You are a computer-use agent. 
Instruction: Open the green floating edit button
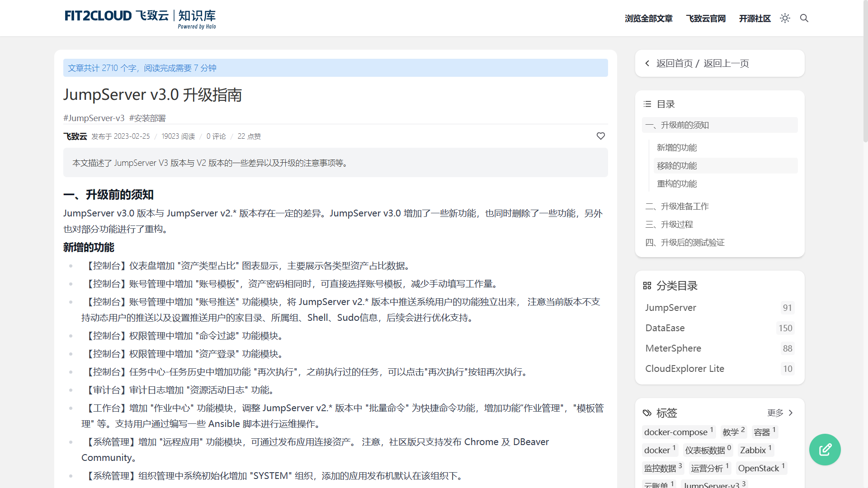point(825,450)
